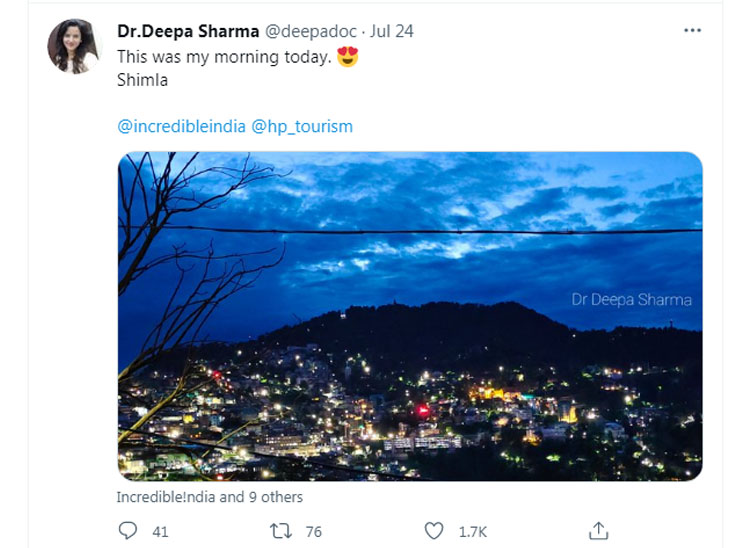This screenshot has width=730, height=548.
Task: Click Dr.Deepa Sharma's profile picture
Action: (74, 46)
